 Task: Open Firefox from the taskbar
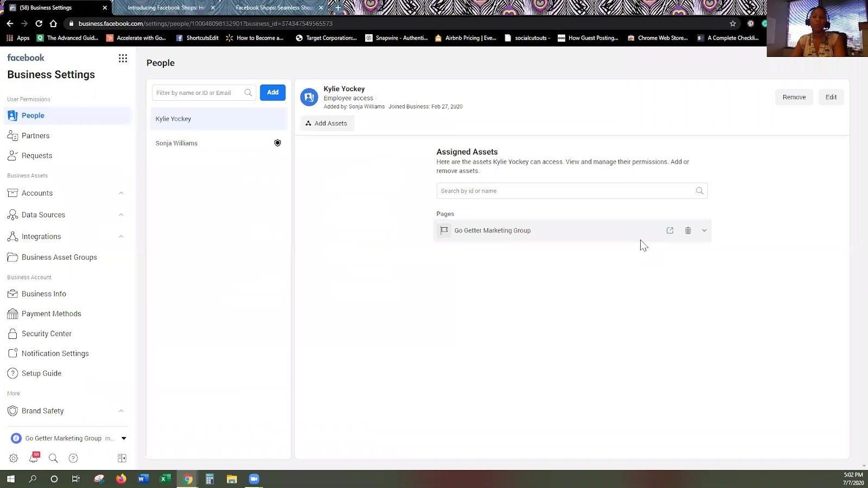pos(121,479)
